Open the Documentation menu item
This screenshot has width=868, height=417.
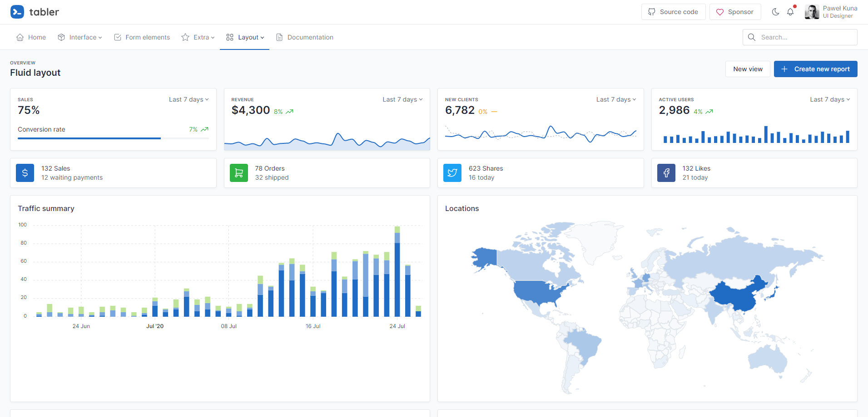tap(304, 37)
